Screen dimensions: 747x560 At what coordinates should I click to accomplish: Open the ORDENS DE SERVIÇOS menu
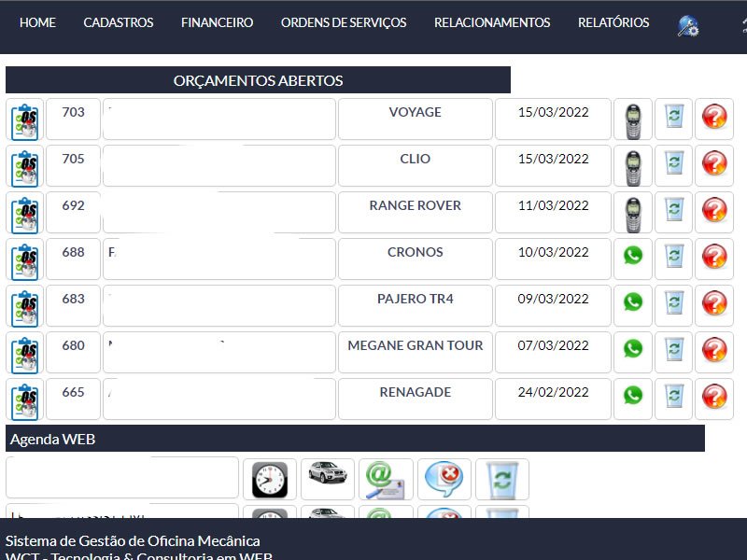tap(344, 22)
